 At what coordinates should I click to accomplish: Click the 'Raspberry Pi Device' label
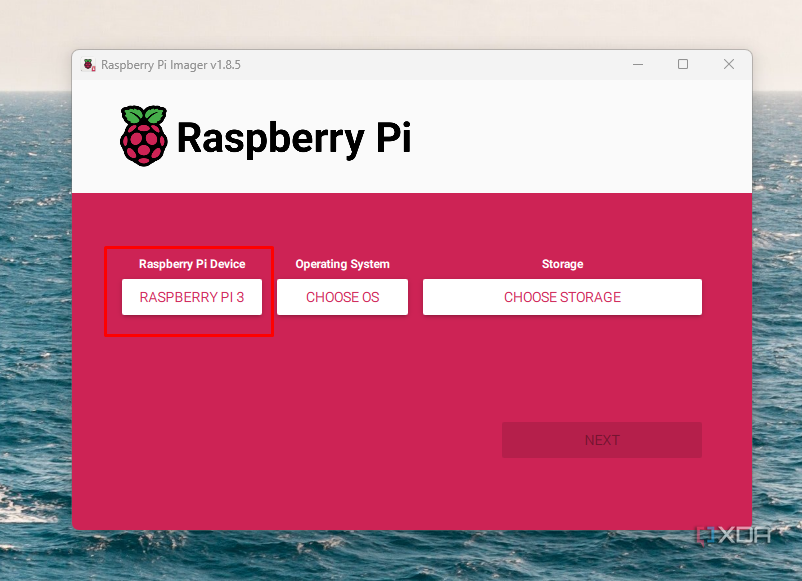(192, 264)
